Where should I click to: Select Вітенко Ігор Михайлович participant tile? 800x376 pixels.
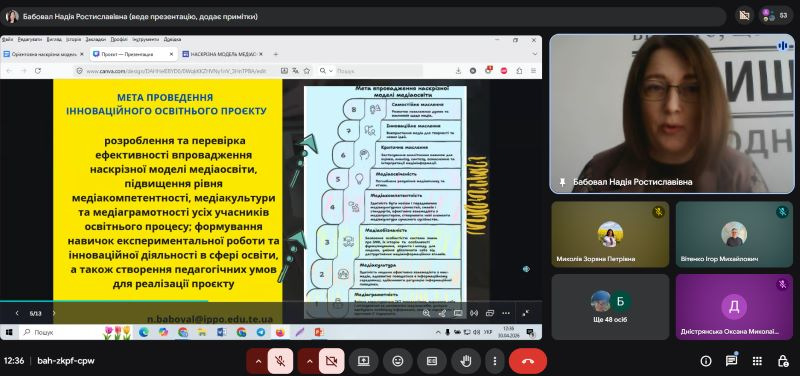[x=734, y=234]
